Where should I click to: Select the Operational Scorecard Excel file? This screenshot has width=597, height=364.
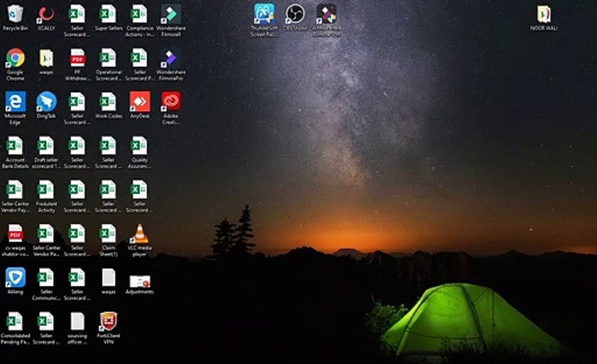[x=109, y=58]
